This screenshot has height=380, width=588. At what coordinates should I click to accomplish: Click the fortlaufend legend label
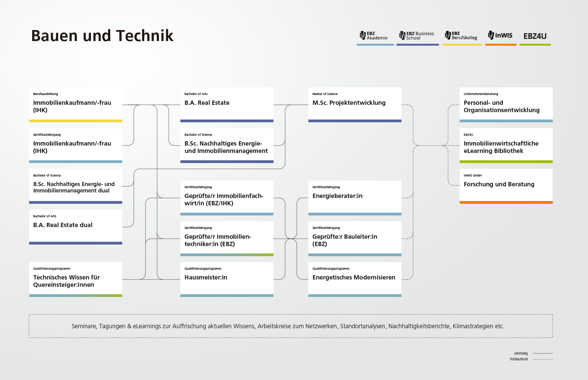pos(519,359)
